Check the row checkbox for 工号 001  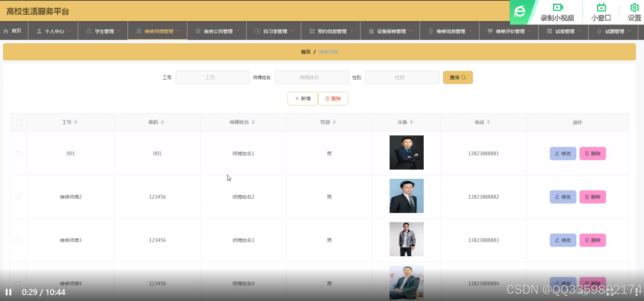coord(18,153)
